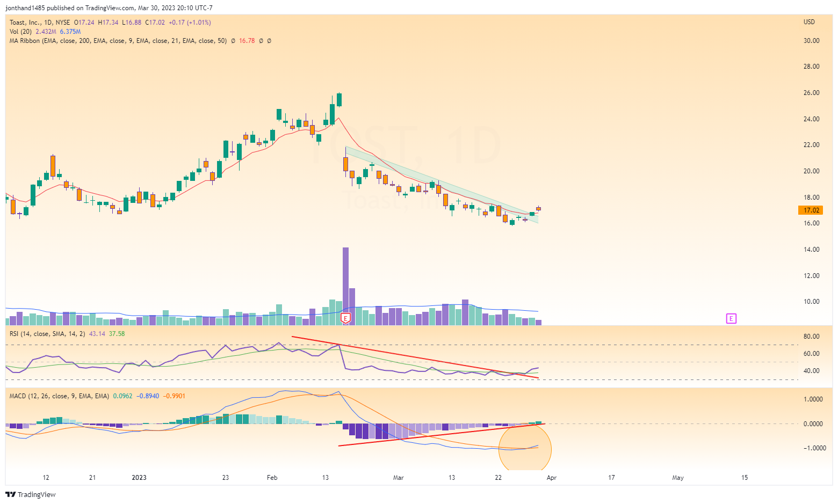Click the 60.00 RSI axis label
This screenshot has height=504, width=838.
pyautogui.click(x=811, y=354)
